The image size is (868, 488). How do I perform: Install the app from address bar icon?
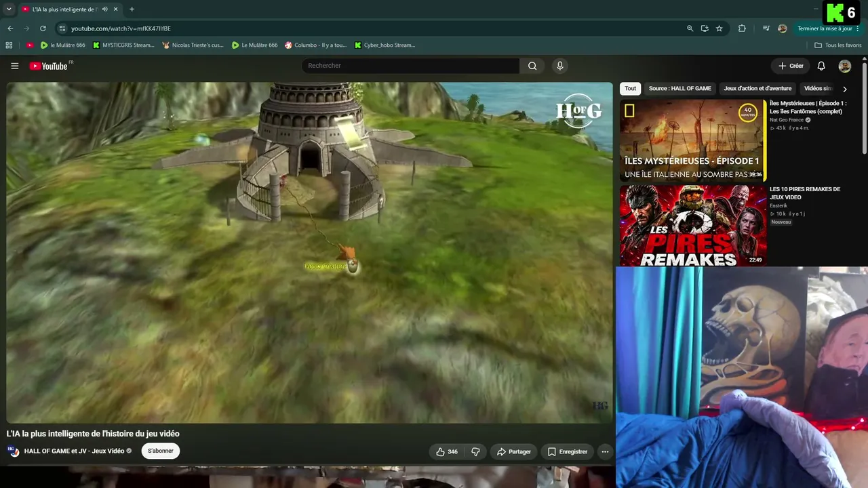705,28
